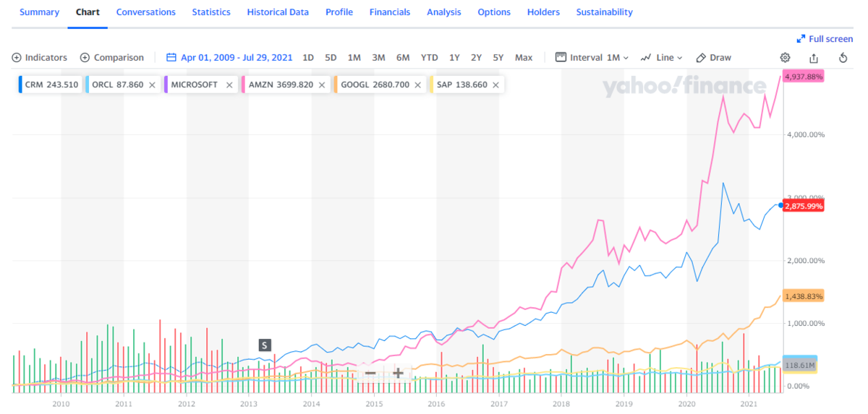The width and height of the screenshot is (868, 414).
Task: Zoom out using the minus button
Action: click(370, 374)
